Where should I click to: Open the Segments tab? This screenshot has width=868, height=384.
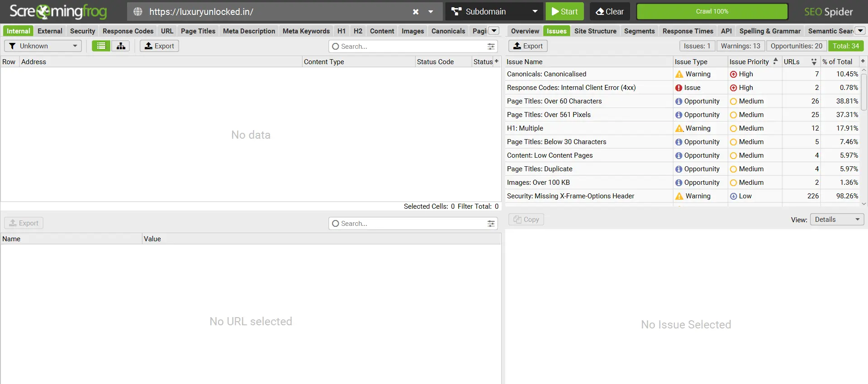pos(639,31)
